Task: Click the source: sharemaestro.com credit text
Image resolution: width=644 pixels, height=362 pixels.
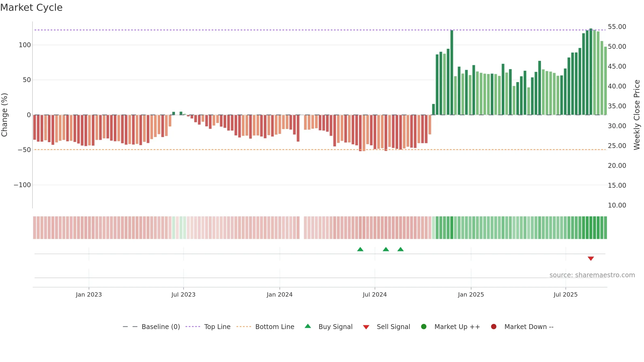Action: (592, 275)
